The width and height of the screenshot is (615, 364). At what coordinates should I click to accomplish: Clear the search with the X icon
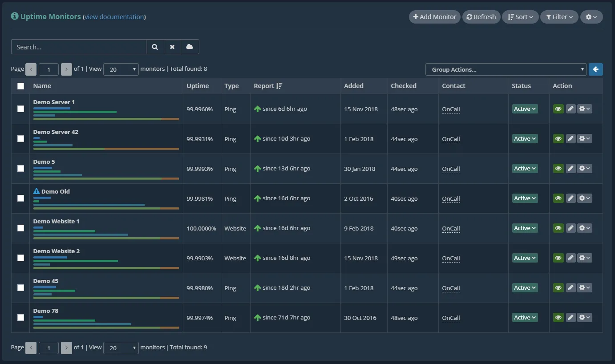[x=172, y=47]
